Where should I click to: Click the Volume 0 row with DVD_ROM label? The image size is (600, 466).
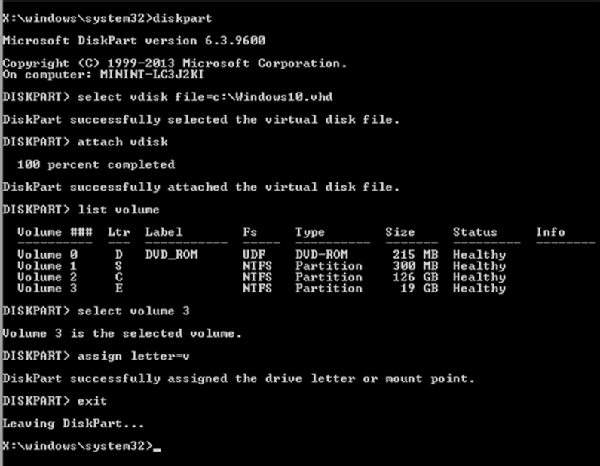pyautogui.click(x=261, y=255)
